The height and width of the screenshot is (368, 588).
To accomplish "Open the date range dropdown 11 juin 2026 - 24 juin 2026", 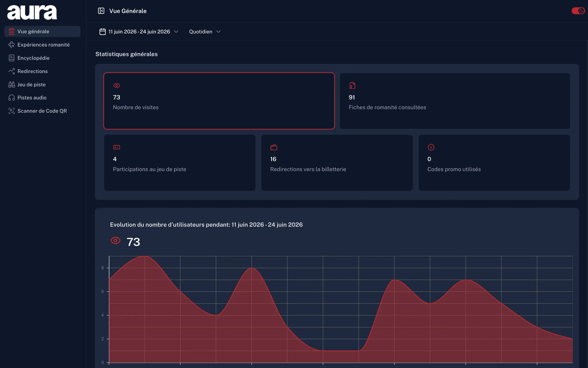I will 139,32.
